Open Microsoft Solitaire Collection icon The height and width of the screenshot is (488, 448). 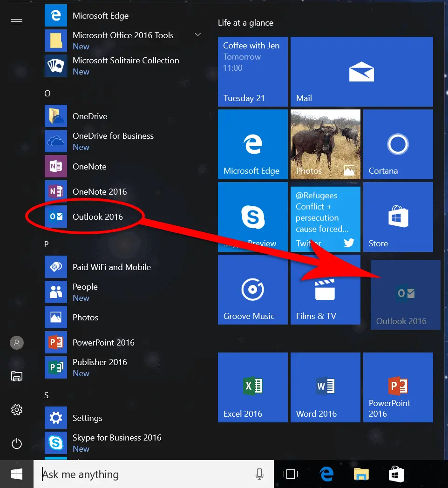[x=56, y=66]
